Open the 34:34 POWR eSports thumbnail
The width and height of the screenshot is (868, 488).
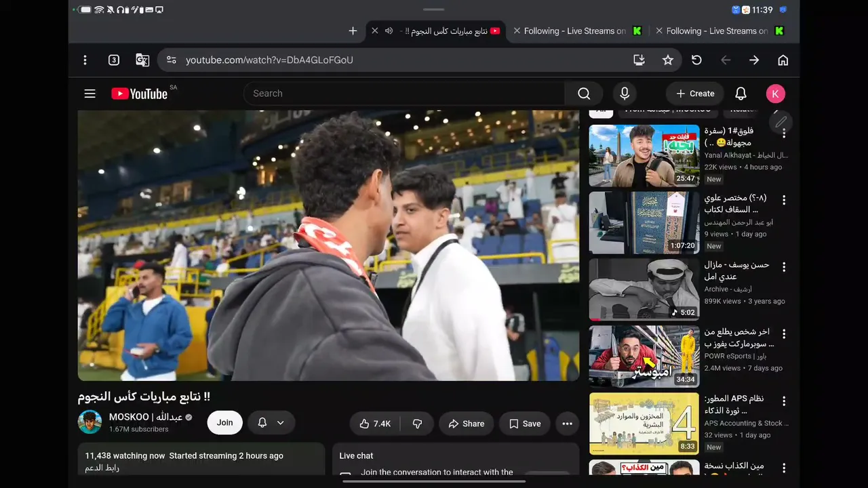tap(644, 357)
